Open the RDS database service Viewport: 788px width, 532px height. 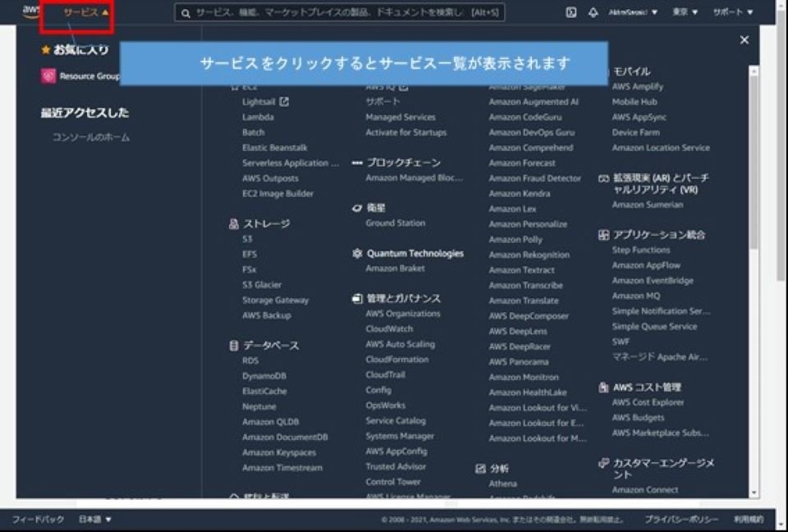(x=250, y=360)
